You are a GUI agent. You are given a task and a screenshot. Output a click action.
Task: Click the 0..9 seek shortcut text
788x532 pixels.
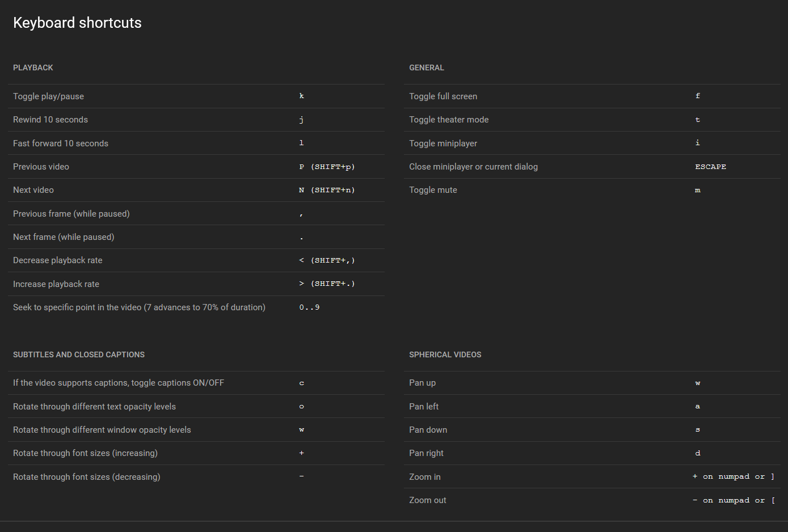click(309, 307)
